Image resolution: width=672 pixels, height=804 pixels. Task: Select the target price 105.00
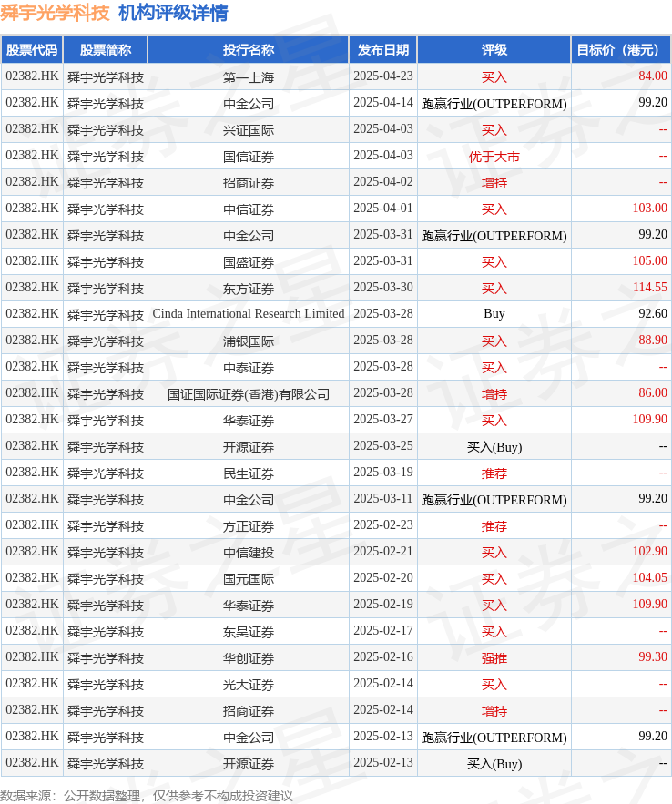point(650,261)
